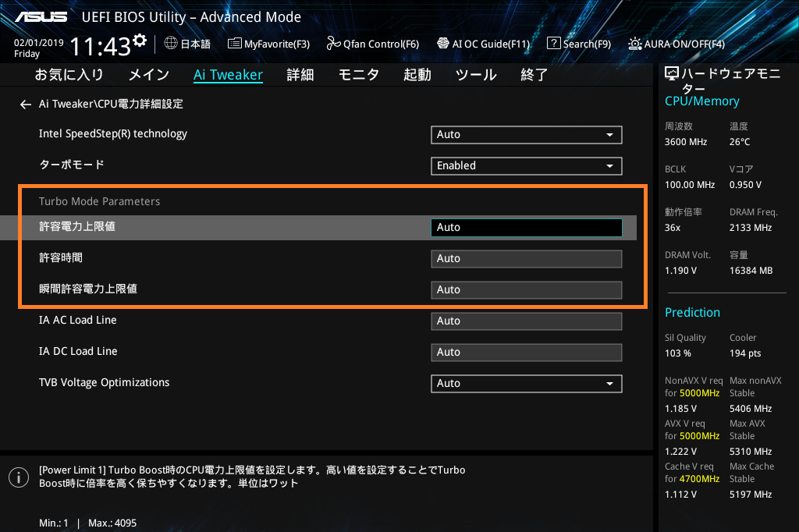This screenshot has width=799, height=532.
Task: Click the 5310 MHz Max AVX value
Action: pos(751,452)
